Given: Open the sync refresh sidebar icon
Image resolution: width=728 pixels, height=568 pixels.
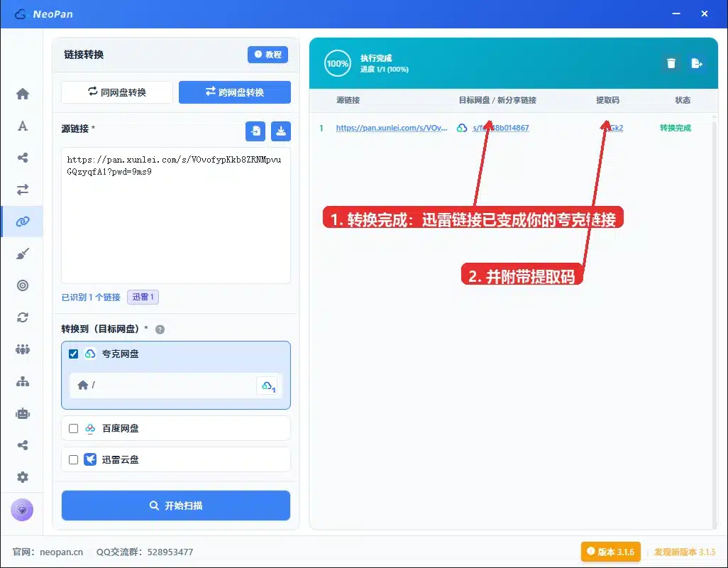Looking at the screenshot, I should point(22,317).
